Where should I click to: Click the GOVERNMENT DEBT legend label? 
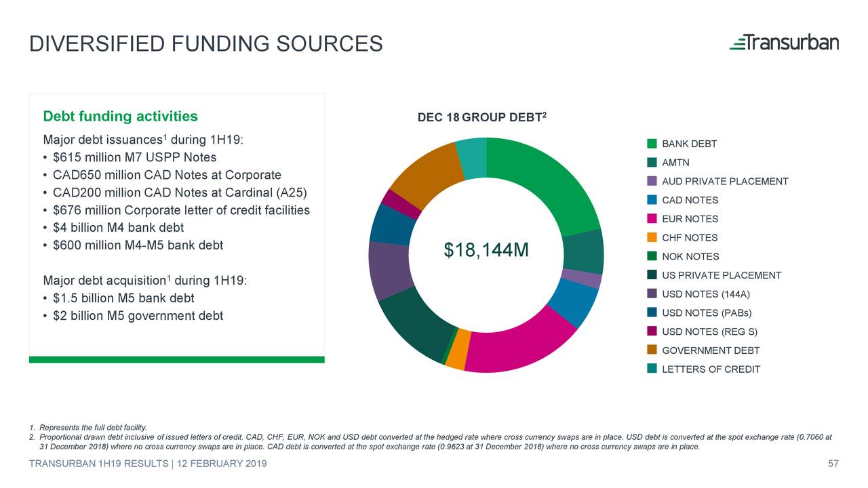click(711, 350)
